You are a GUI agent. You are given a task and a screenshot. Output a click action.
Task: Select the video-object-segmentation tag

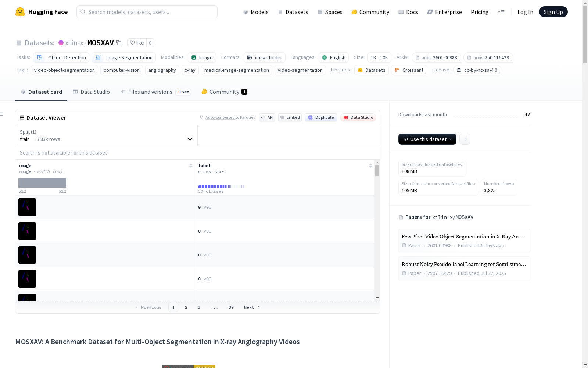[x=64, y=70]
